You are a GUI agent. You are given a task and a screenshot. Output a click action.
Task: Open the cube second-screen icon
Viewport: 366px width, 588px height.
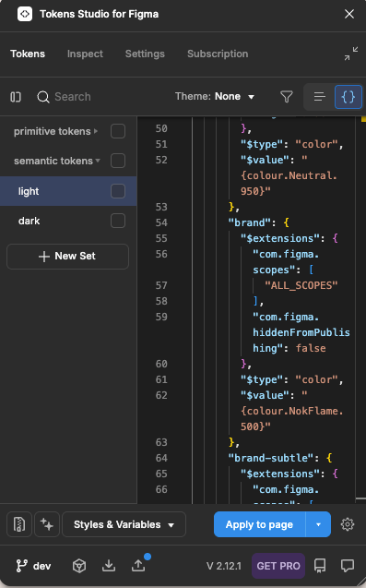tap(79, 566)
